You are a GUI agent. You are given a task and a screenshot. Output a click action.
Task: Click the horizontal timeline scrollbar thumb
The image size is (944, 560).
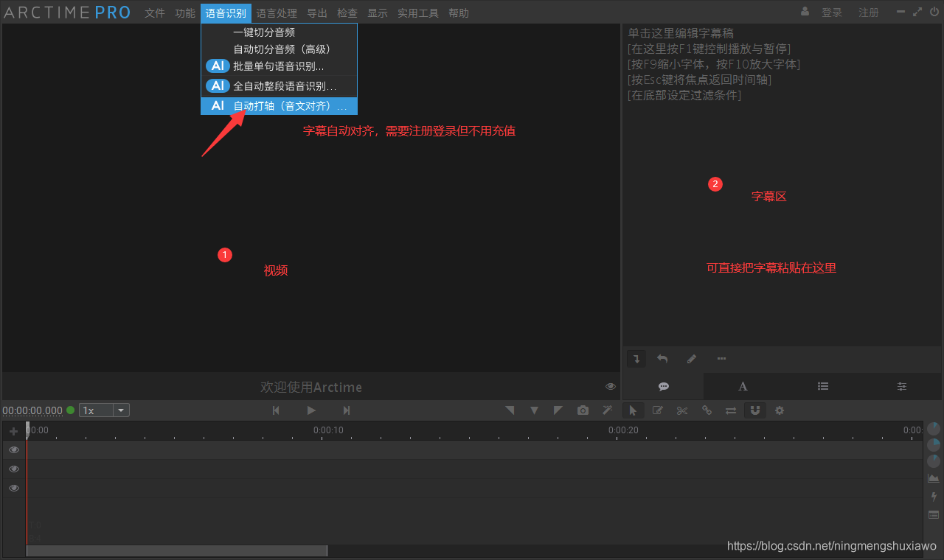point(176,550)
